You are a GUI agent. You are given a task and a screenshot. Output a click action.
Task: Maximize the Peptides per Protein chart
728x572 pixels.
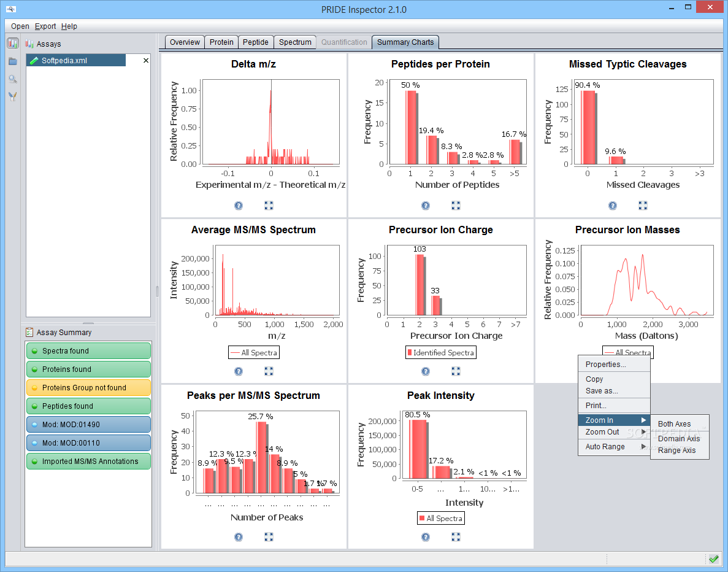pos(456,206)
